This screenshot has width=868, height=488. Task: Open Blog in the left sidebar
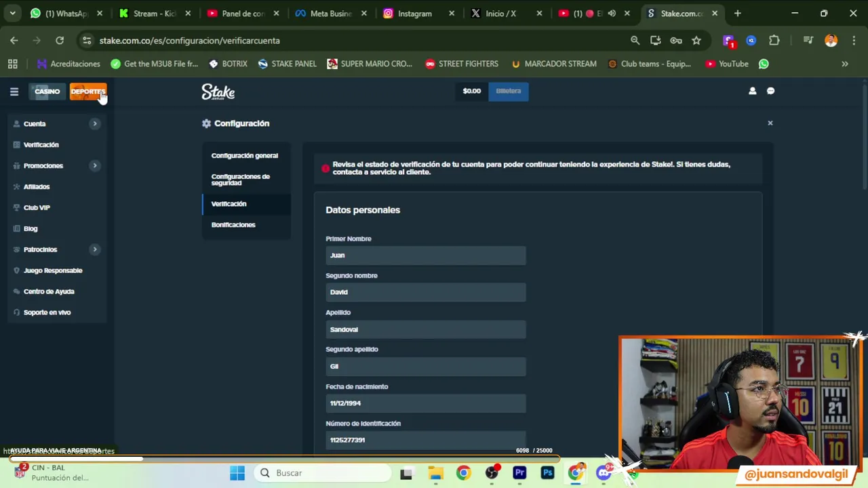(31, 229)
